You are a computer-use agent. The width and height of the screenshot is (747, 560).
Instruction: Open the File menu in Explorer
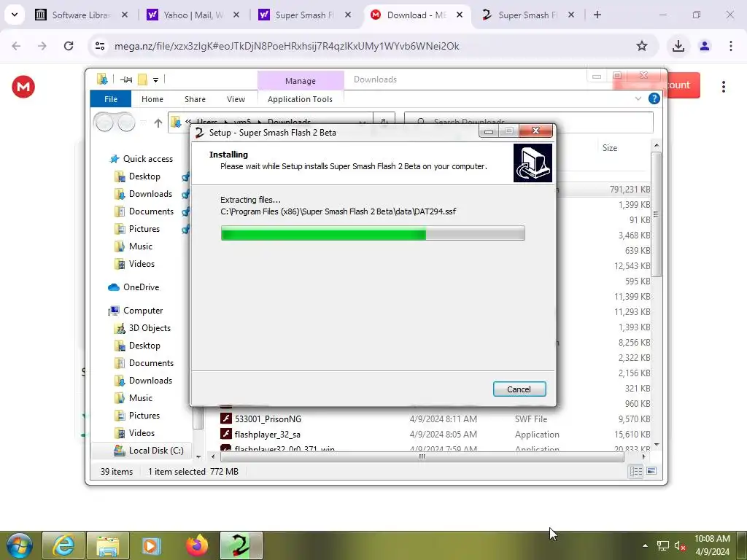[111, 99]
